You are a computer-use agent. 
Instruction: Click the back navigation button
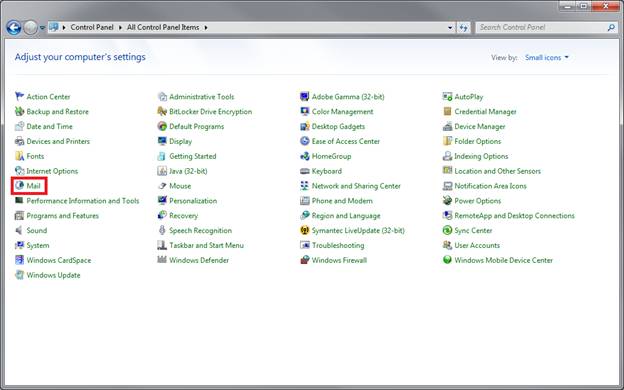pos(14,27)
